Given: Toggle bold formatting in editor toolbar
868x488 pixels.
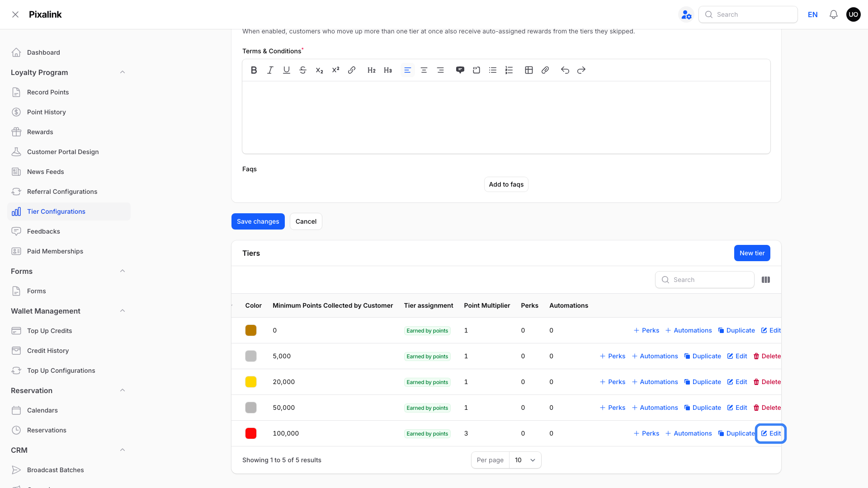Looking at the screenshot, I should pyautogui.click(x=254, y=70).
